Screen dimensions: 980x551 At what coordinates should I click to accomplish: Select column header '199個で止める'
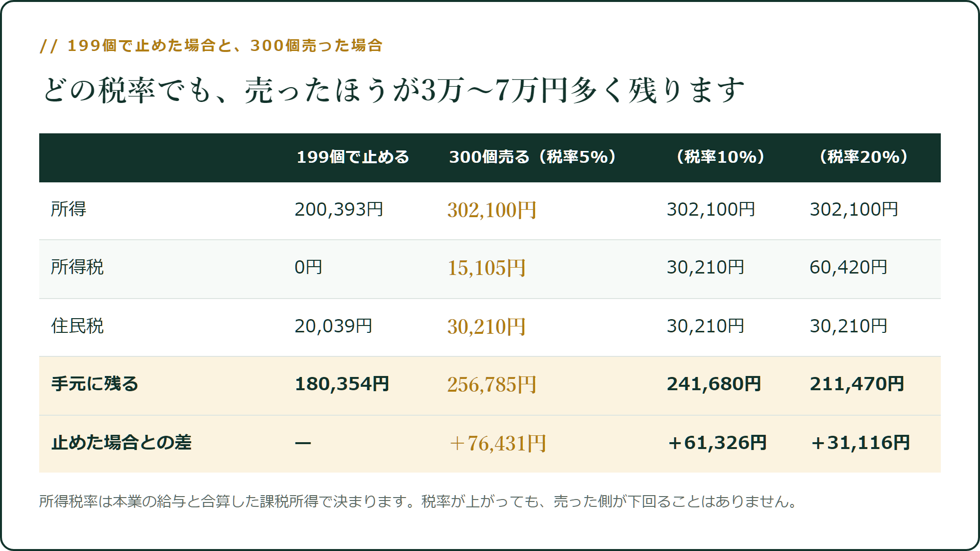353,157
